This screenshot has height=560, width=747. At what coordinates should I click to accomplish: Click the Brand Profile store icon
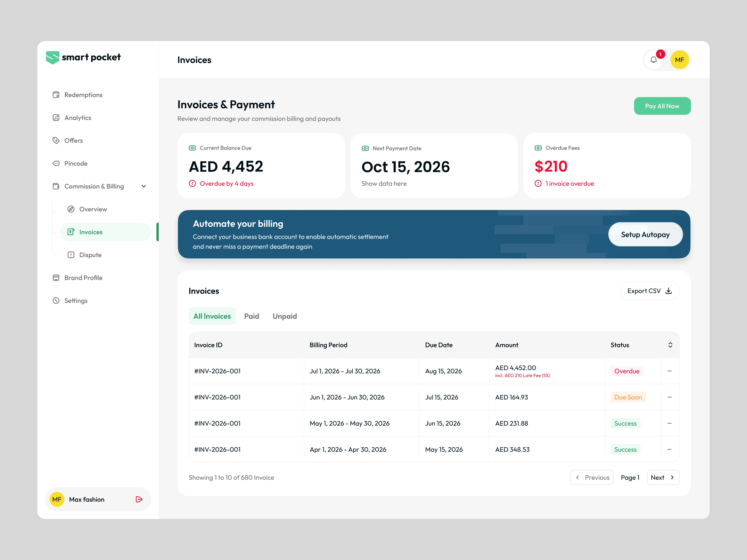tap(56, 278)
